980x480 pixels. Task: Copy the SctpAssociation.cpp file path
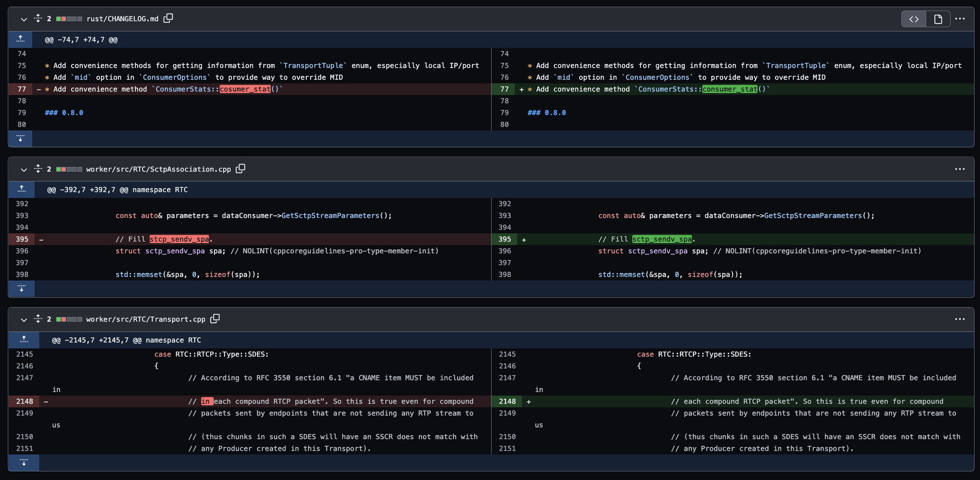241,168
